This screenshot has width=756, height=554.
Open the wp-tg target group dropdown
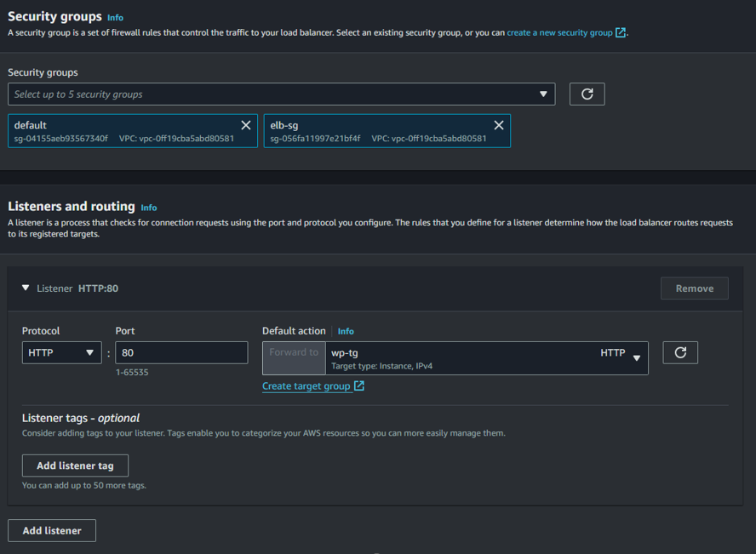tap(635, 358)
